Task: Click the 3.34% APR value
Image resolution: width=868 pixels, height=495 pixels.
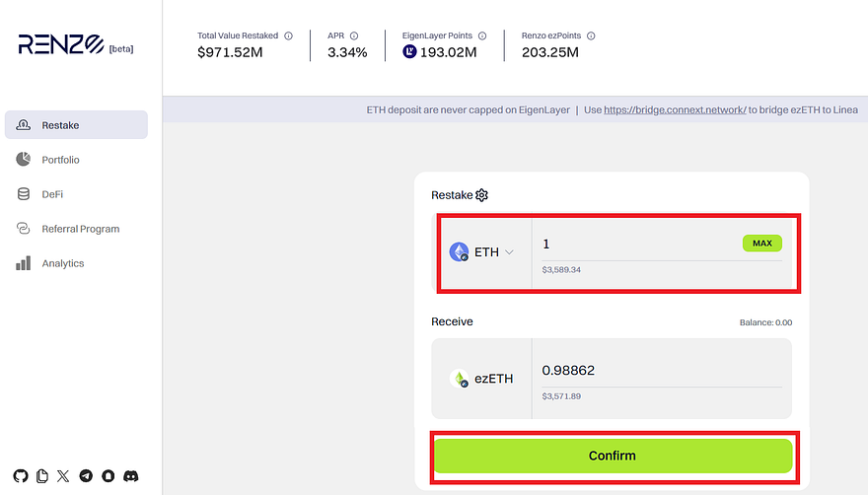Action: pyautogui.click(x=347, y=52)
